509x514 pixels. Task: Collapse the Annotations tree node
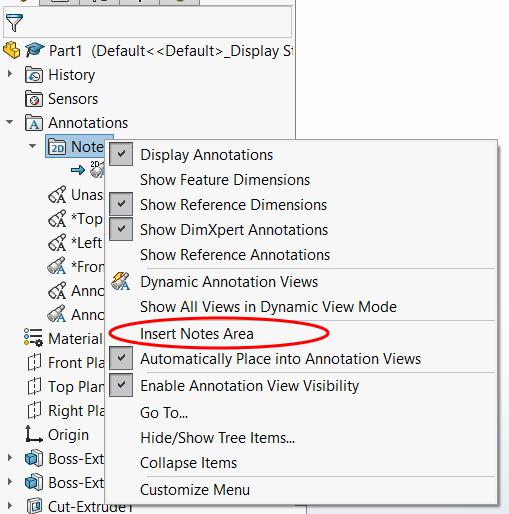click(10, 122)
